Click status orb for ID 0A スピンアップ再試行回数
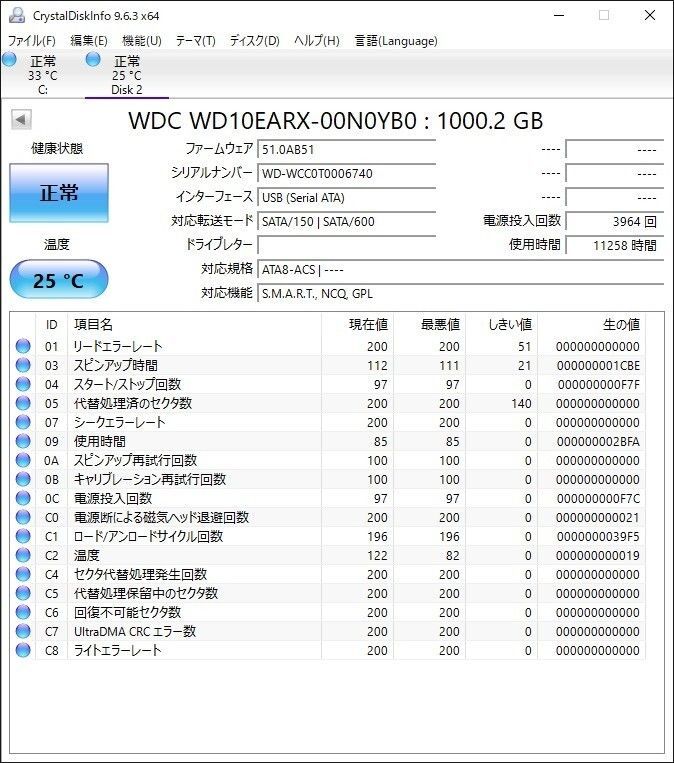This screenshot has width=674, height=763. [x=23, y=460]
